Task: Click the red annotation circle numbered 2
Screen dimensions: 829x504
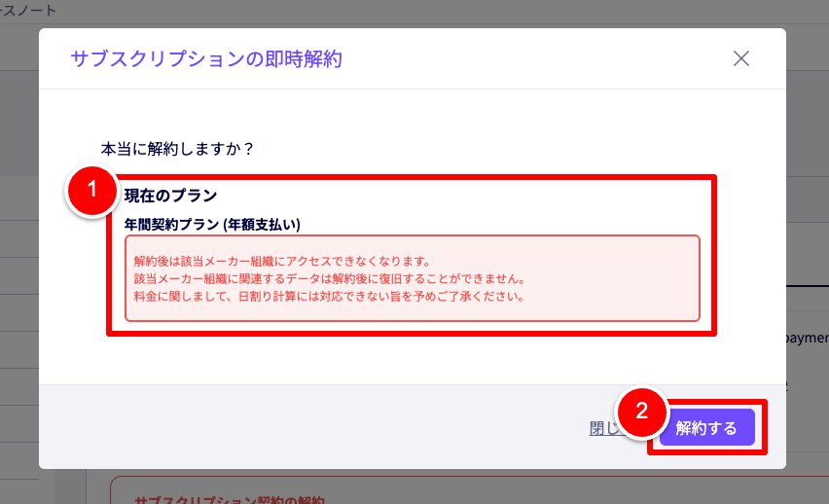Action: pyautogui.click(x=641, y=412)
